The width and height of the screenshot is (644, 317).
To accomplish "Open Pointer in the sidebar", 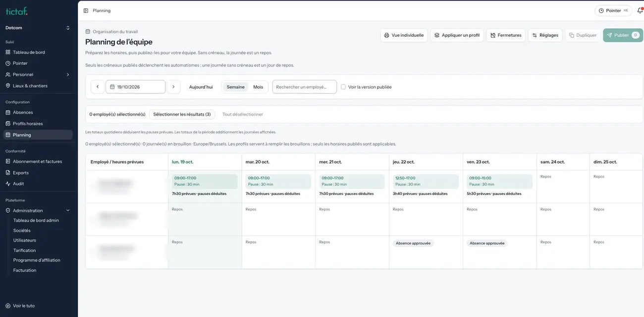I will (39, 63).
